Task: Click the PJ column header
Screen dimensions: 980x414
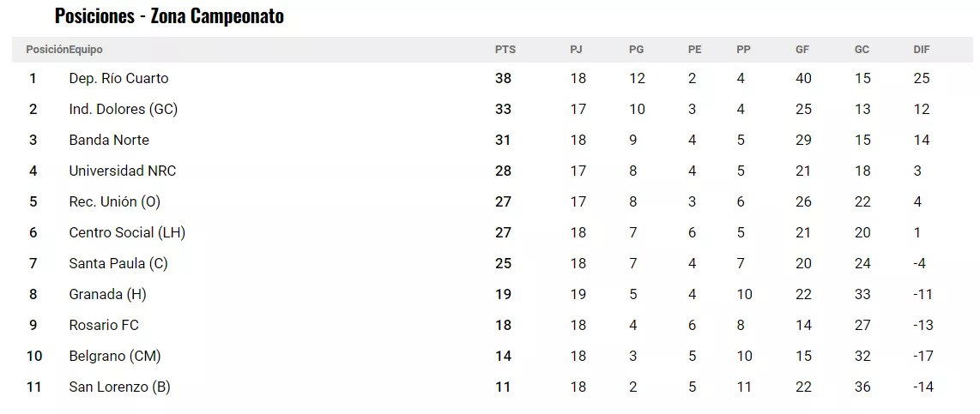Action: (x=576, y=50)
